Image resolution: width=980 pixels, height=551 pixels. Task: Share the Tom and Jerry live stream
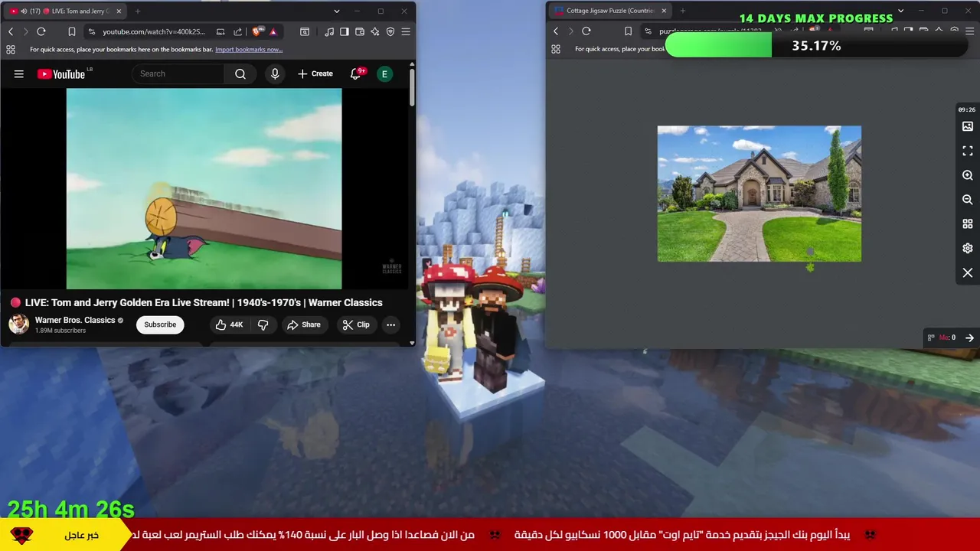point(304,324)
